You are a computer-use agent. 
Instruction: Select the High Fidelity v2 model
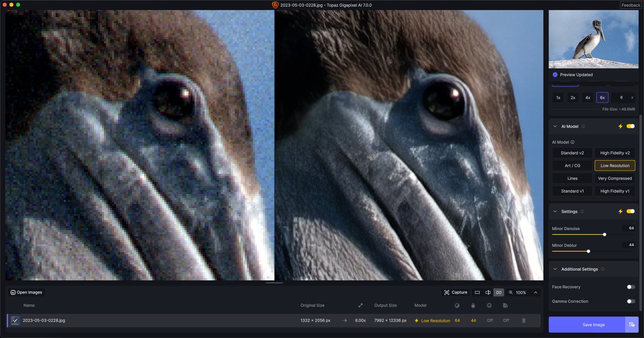coord(614,153)
